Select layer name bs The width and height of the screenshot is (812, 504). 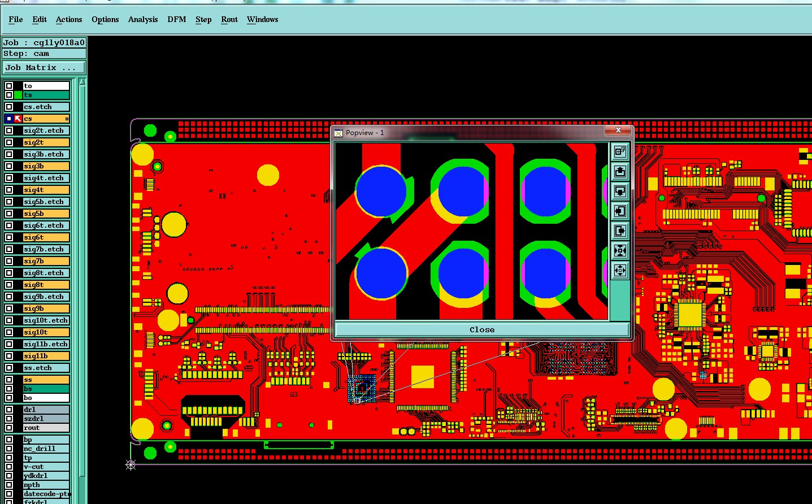46,389
